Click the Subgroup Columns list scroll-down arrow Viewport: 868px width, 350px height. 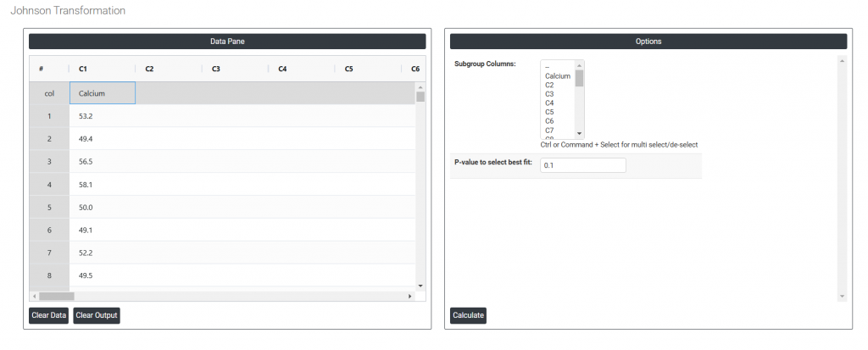[x=580, y=134]
